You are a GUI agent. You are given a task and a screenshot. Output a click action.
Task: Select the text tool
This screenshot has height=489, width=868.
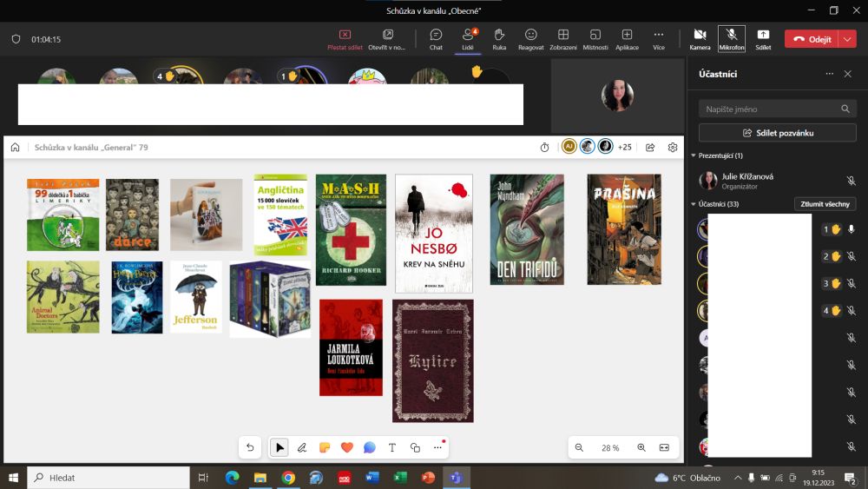[392, 447]
